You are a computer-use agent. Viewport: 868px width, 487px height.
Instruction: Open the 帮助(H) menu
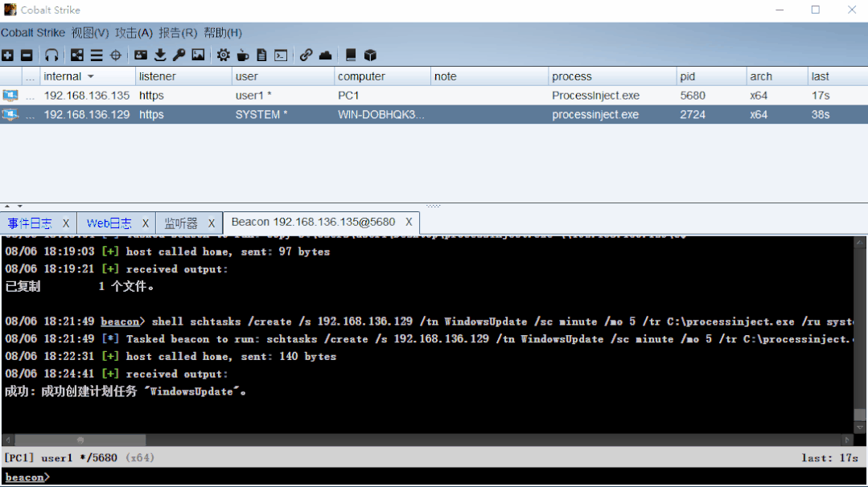223,33
